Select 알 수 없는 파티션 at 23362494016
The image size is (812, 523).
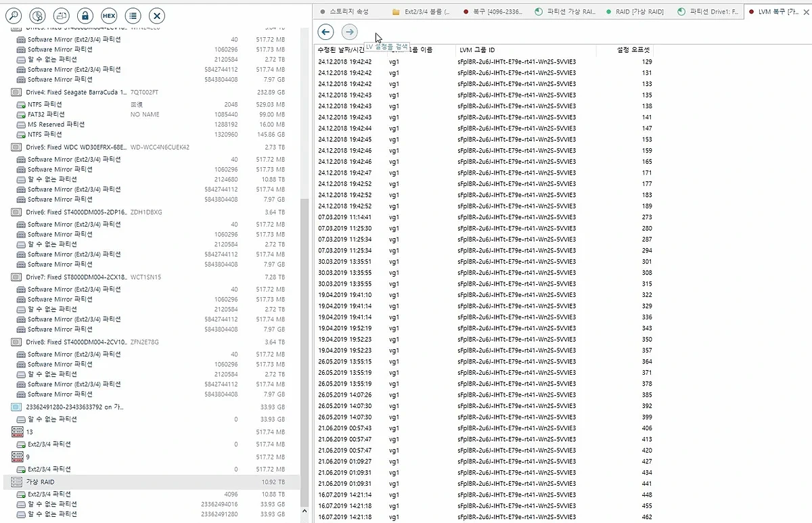153,504
